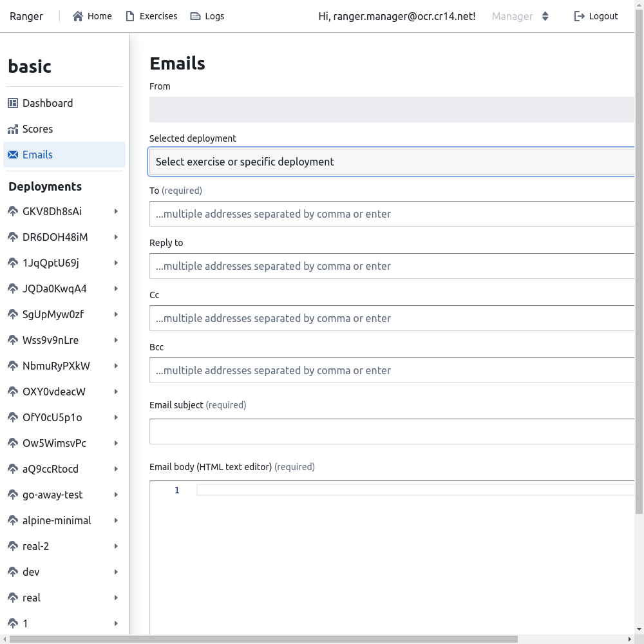Open the Selected deployment dropdown
The width and height of the screenshot is (644, 644).
(x=392, y=162)
